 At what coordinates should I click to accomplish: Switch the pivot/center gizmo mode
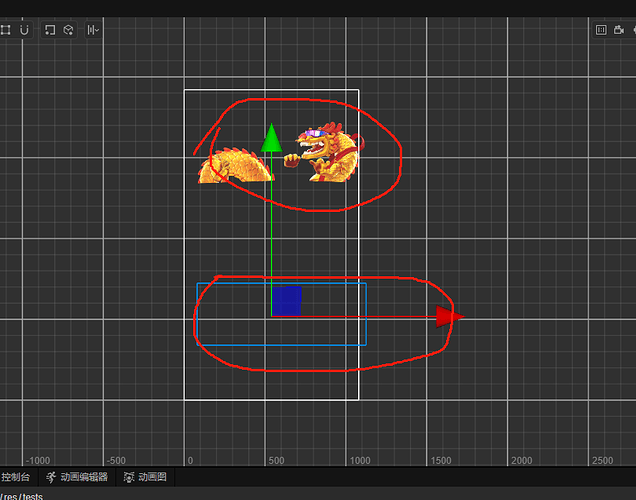point(50,30)
